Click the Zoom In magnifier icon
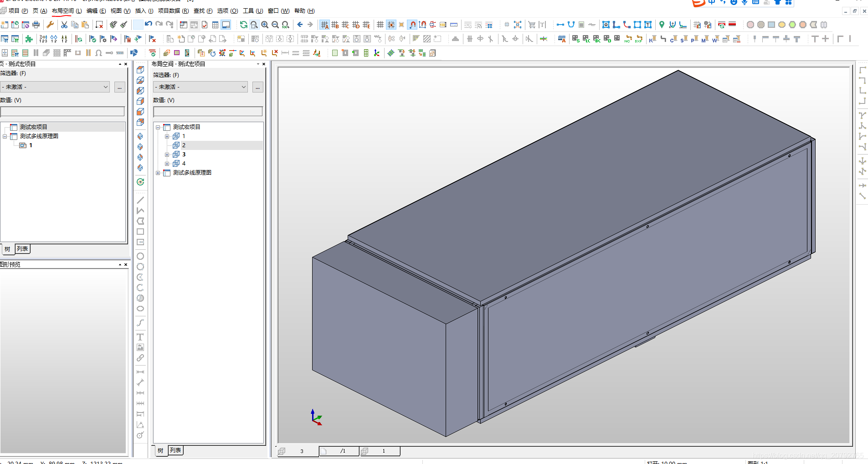 (265, 25)
